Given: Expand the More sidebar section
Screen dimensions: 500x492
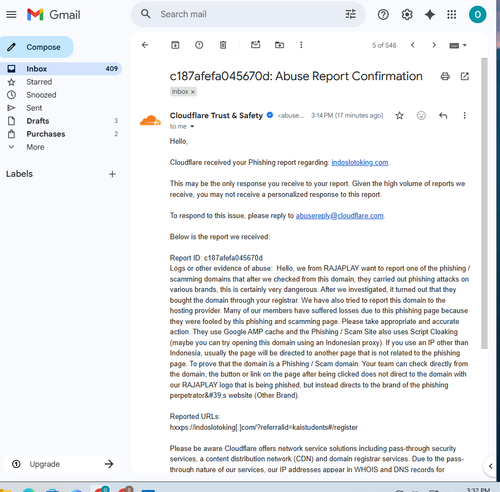Looking at the screenshot, I should tap(35, 147).
